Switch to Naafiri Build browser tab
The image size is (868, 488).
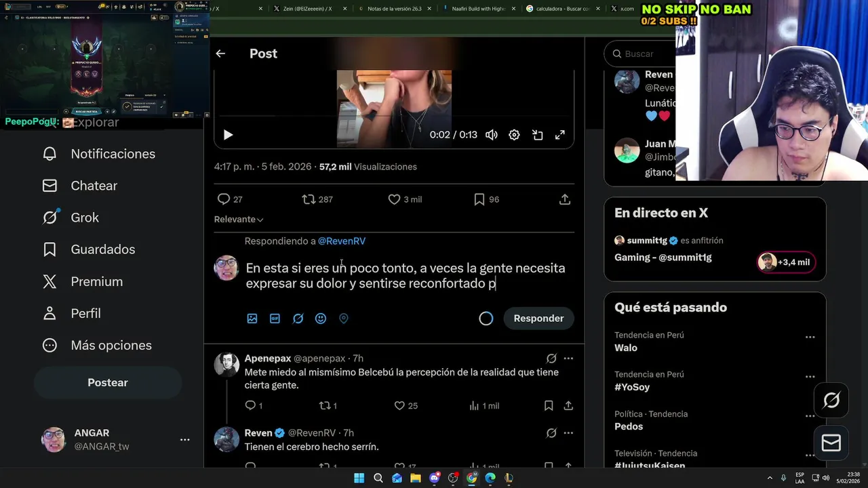click(x=479, y=9)
